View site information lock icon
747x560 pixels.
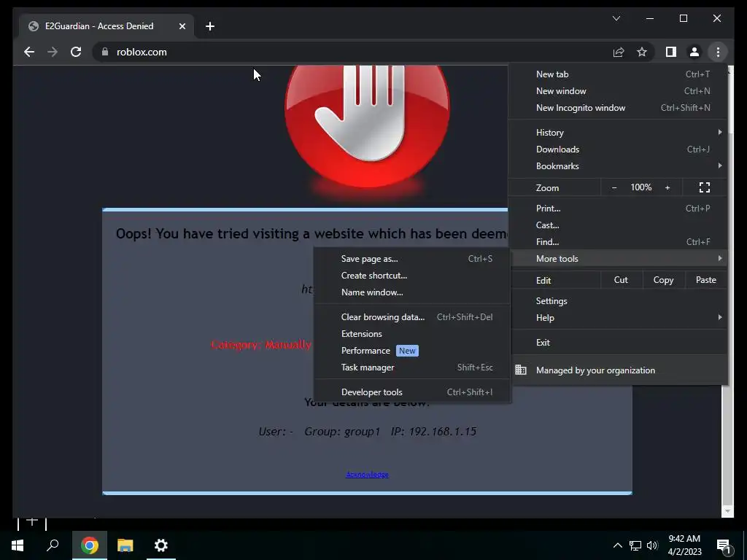pyautogui.click(x=105, y=52)
